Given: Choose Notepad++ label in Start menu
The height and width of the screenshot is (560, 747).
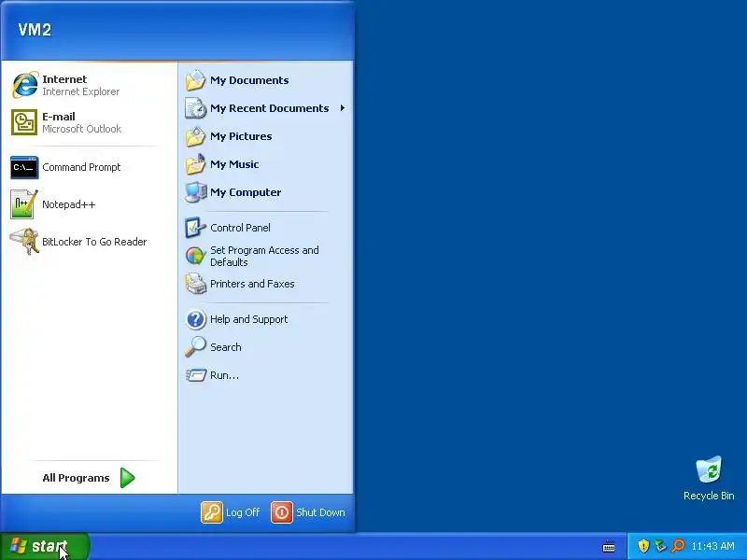Looking at the screenshot, I should (x=68, y=204).
